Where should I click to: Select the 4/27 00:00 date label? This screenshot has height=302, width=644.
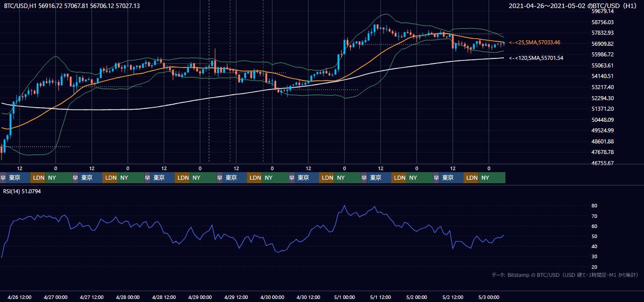click(x=56, y=297)
